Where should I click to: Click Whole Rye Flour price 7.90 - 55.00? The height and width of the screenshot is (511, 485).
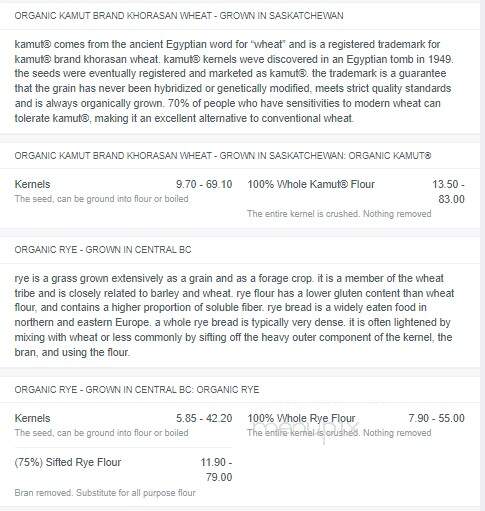click(436, 418)
